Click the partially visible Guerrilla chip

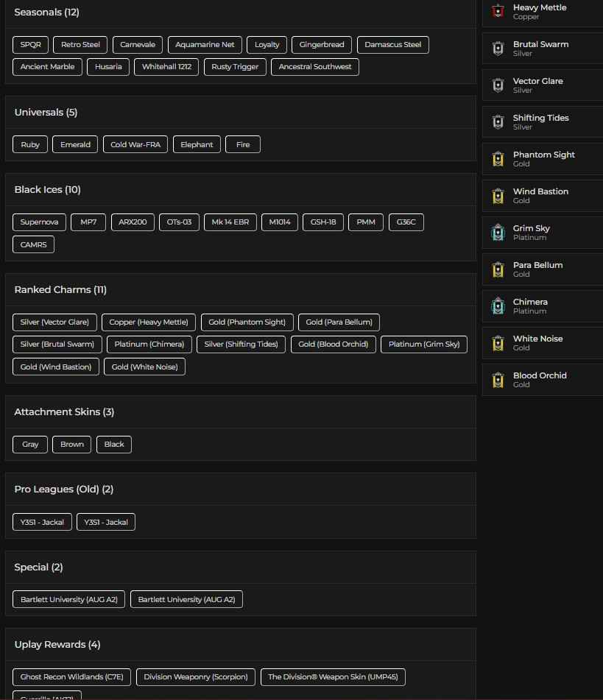47,696
